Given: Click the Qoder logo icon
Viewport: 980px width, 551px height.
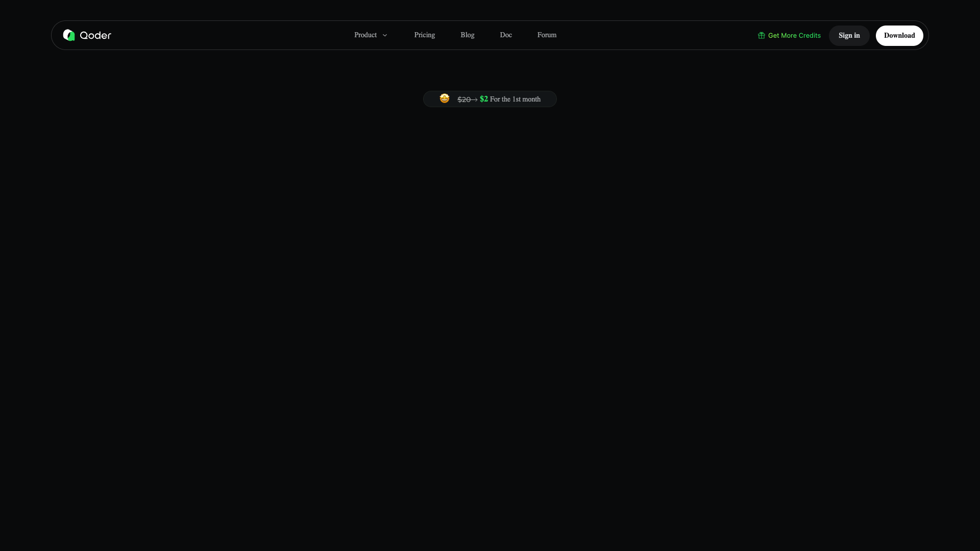Looking at the screenshot, I should point(69,35).
